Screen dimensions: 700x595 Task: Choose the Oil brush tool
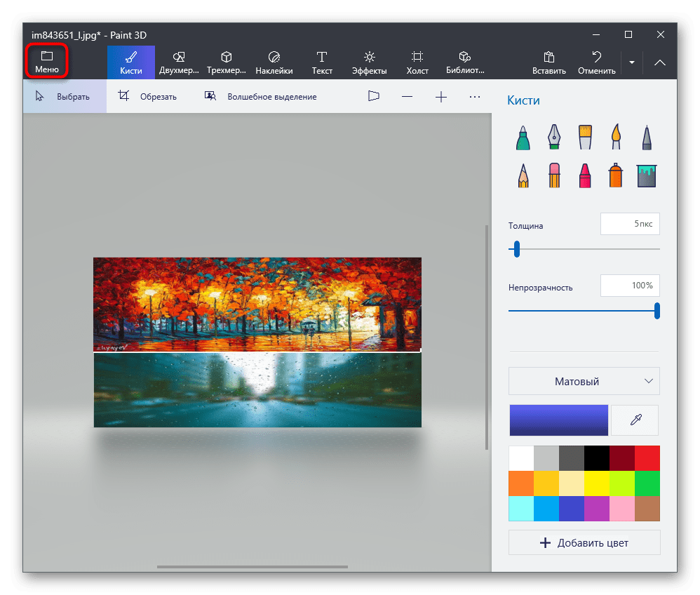(x=586, y=138)
